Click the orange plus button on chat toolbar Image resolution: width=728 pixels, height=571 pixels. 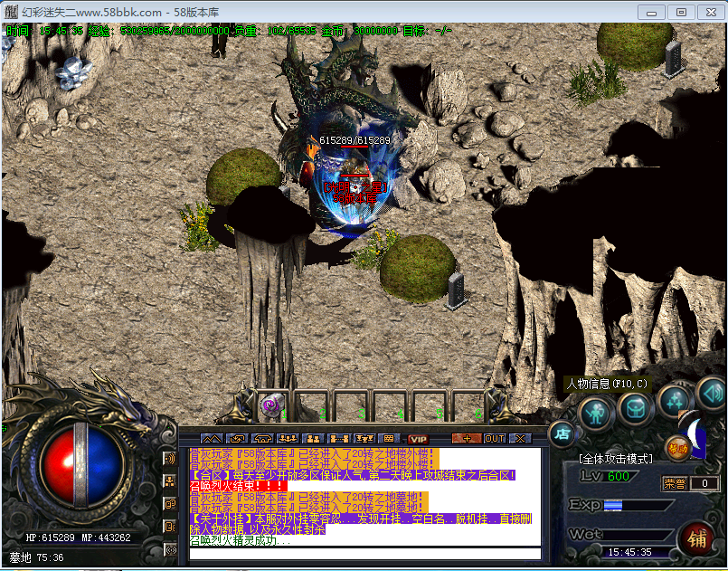467,439
